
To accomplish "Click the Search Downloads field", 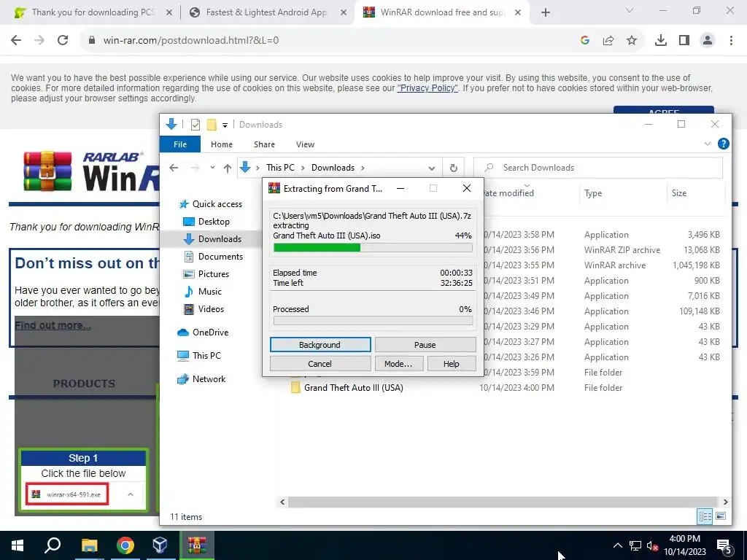I will tap(598, 168).
